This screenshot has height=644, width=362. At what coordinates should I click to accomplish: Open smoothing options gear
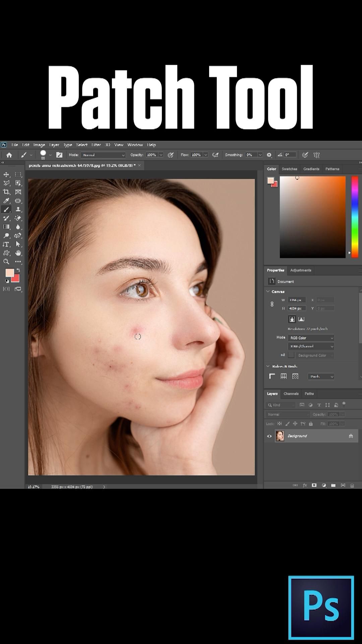tap(269, 155)
